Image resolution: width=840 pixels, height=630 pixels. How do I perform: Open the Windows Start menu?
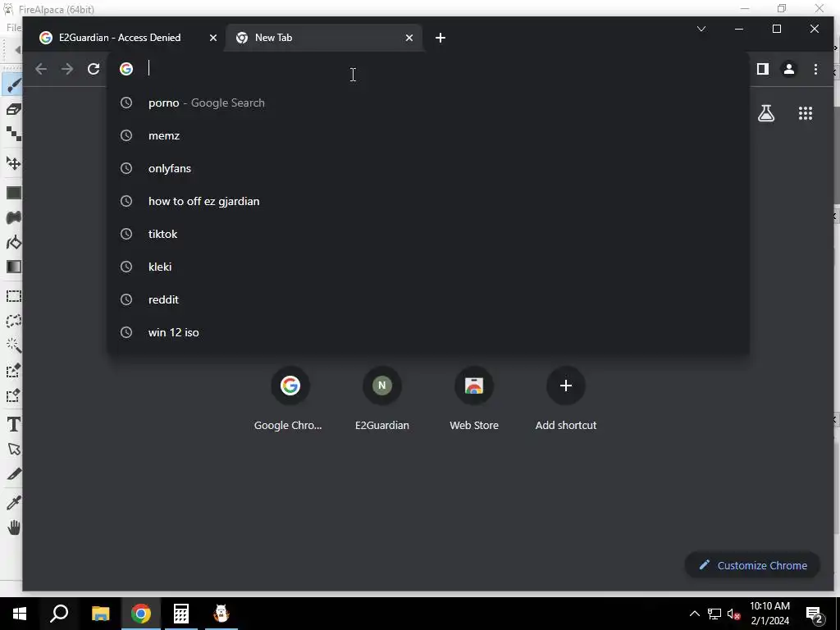pyautogui.click(x=20, y=614)
